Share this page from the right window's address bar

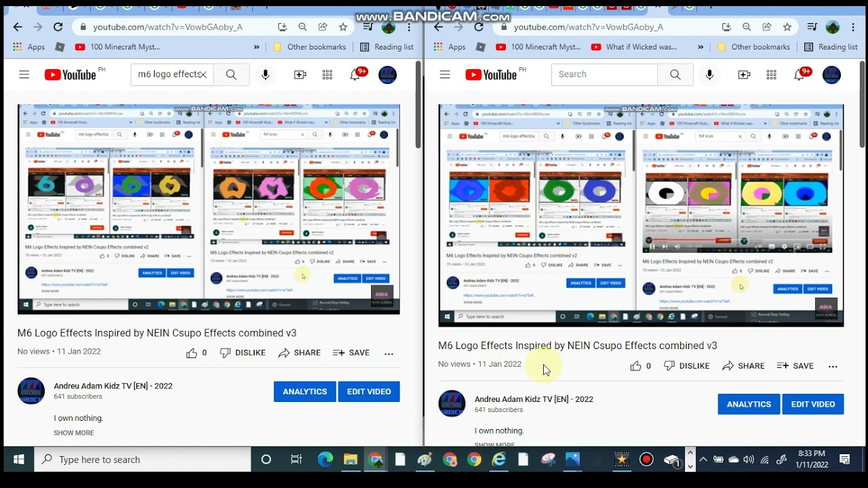click(767, 27)
